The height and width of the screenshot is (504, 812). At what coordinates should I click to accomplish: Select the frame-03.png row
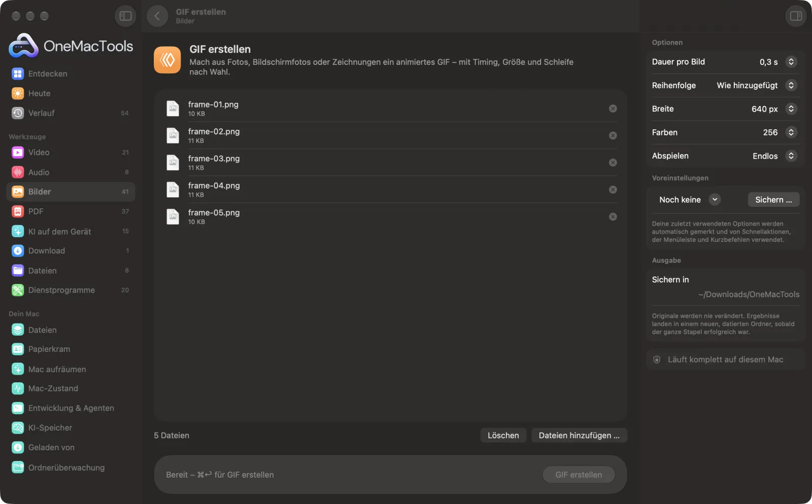pyautogui.click(x=391, y=163)
